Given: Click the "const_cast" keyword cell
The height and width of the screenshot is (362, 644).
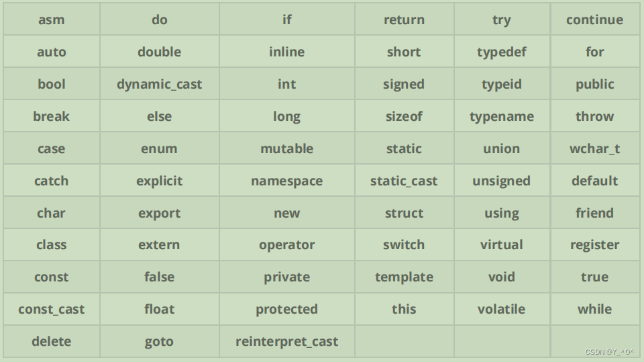Looking at the screenshot, I should point(51,309).
